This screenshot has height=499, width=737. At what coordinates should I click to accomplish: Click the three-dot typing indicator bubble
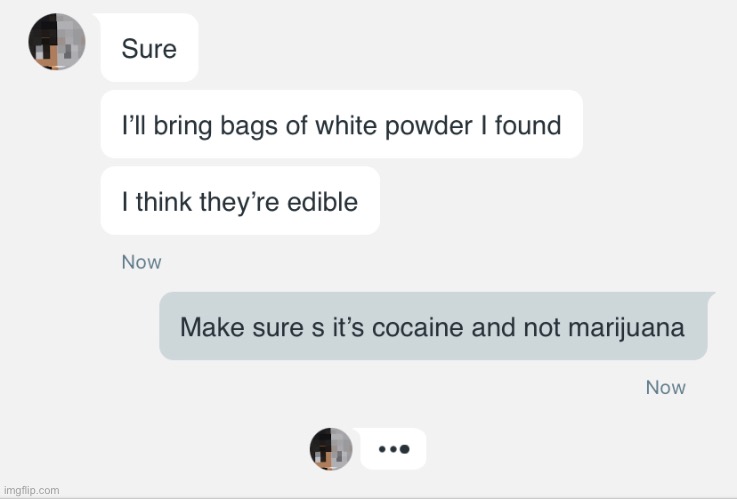pos(393,449)
